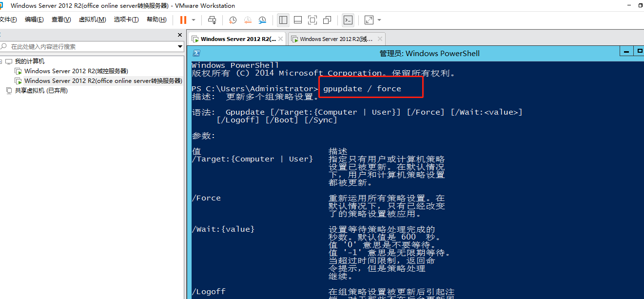Toggle the thumbnail bar view icon
644x299 pixels.
pyautogui.click(x=298, y=20)
